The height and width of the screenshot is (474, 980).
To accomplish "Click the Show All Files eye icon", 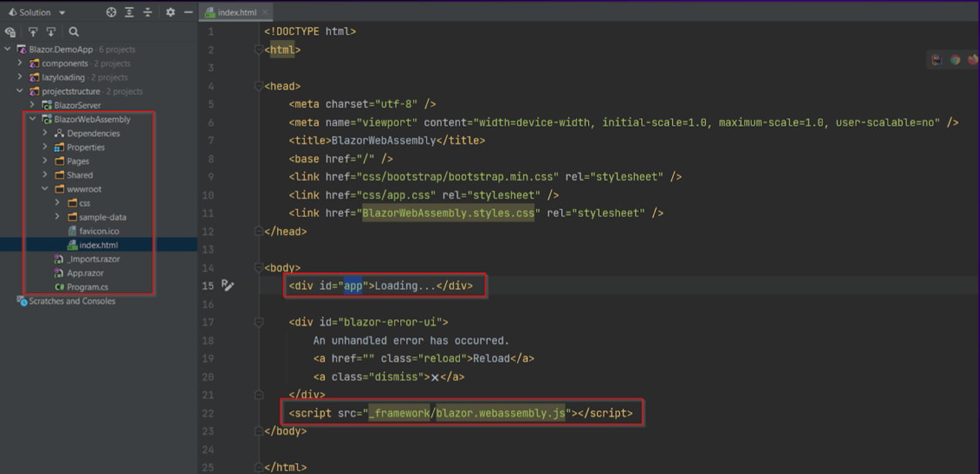I will pyautogui.click(x=10, y=32).
